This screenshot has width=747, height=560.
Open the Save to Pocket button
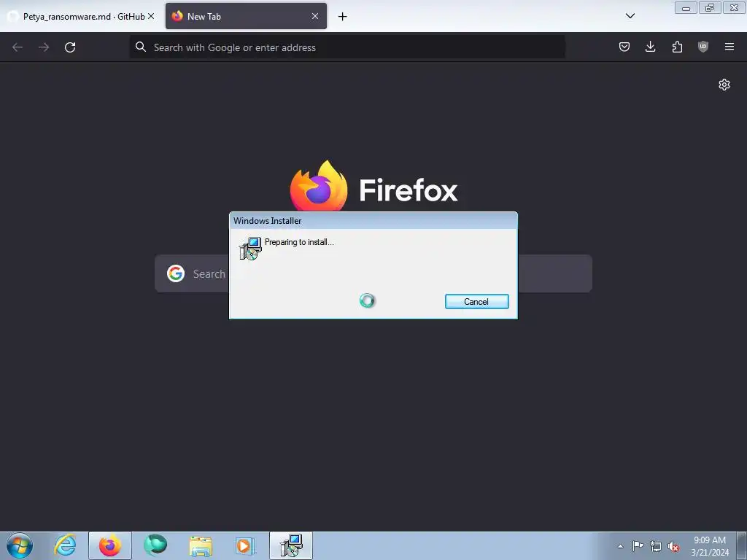coord(624,47)
